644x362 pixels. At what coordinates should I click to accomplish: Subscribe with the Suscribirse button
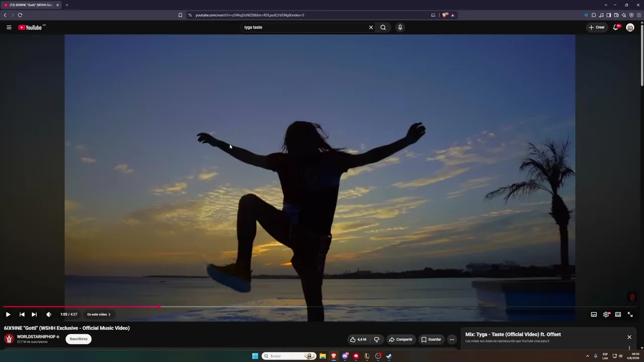78,339
